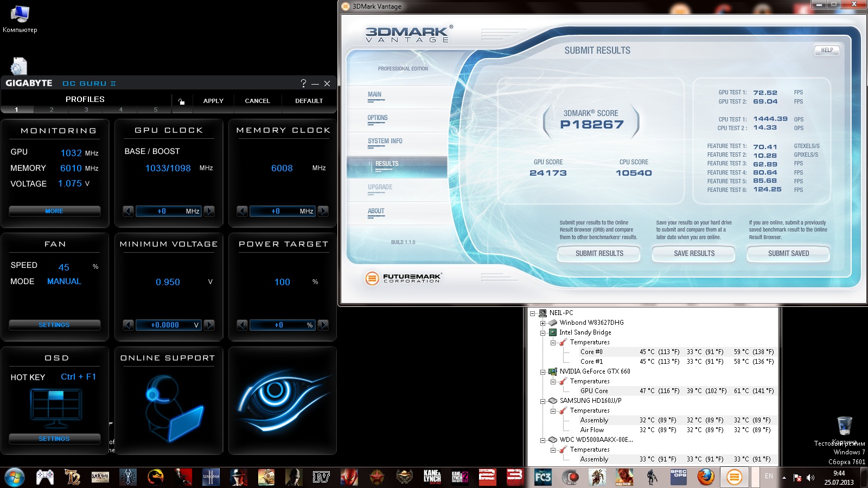
Task: Click the GPU clock offset value field
Action: (169, 211)
